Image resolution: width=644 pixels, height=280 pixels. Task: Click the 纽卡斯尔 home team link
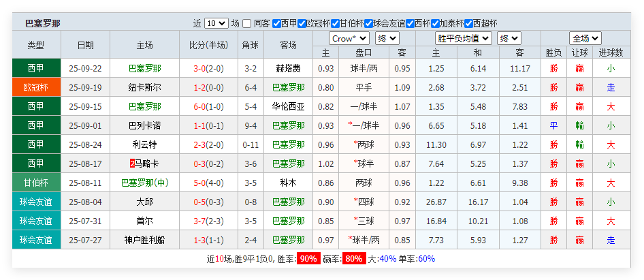[x=144, y=87]
